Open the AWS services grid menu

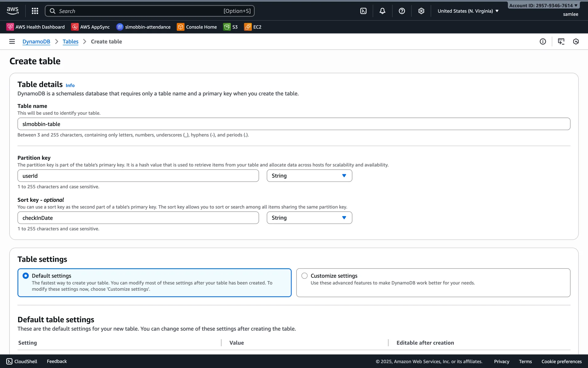35,11
